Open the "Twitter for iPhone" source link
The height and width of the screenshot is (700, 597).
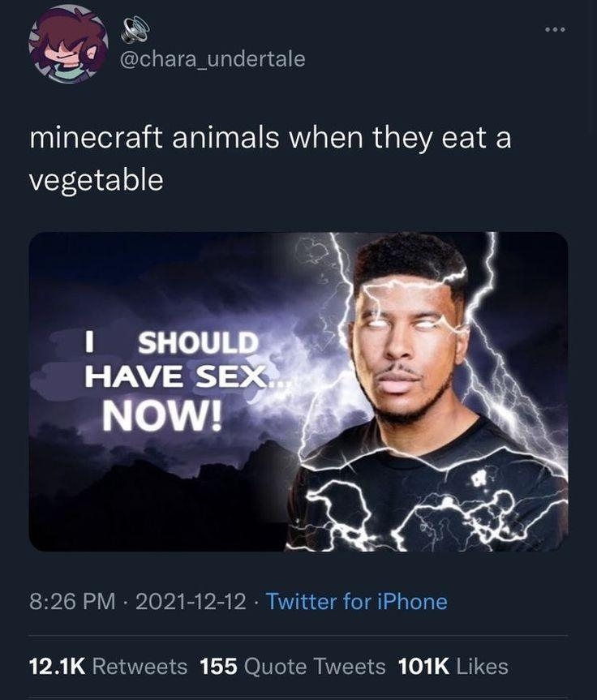(356, 602)
